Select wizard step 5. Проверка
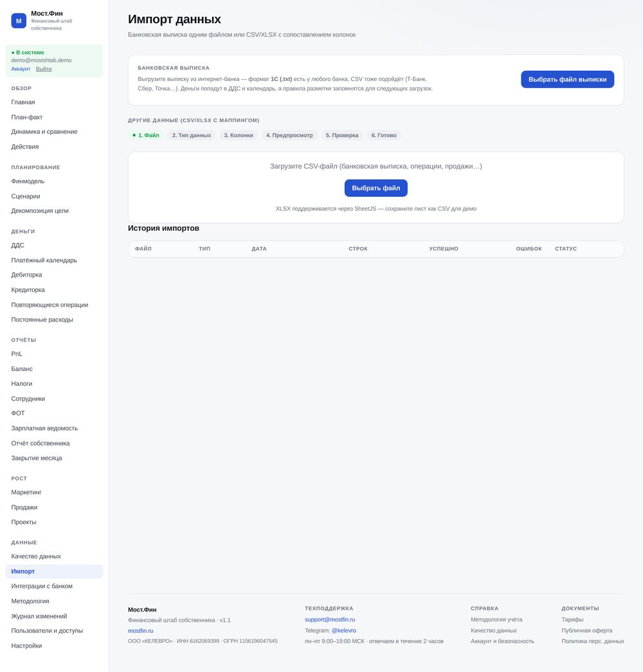 tap(342, 136)
